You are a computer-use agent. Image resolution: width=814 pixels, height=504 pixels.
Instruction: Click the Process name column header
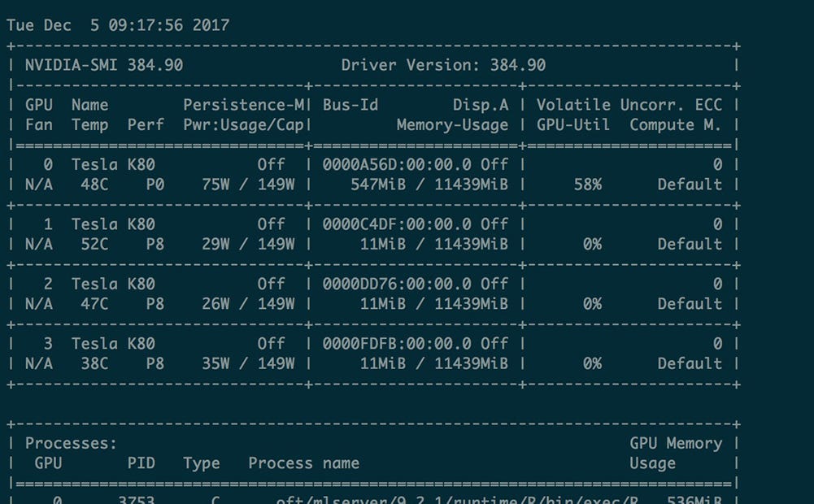click(303, 463)
